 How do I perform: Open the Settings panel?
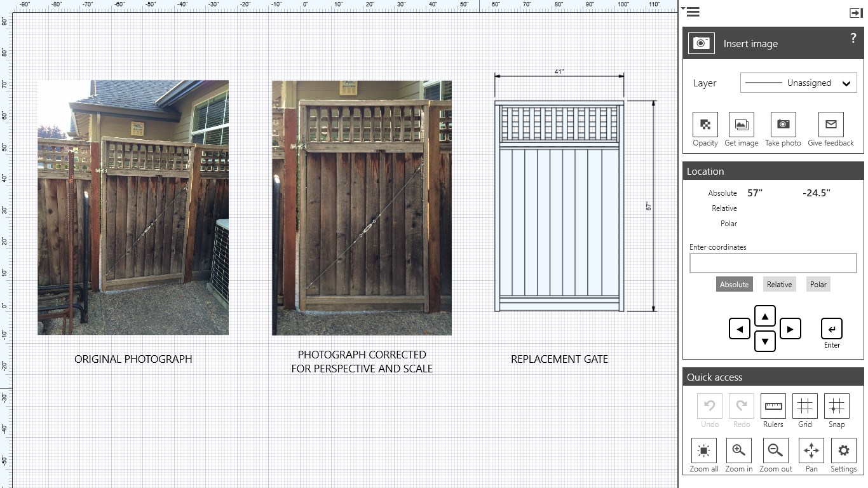(844, 451)
